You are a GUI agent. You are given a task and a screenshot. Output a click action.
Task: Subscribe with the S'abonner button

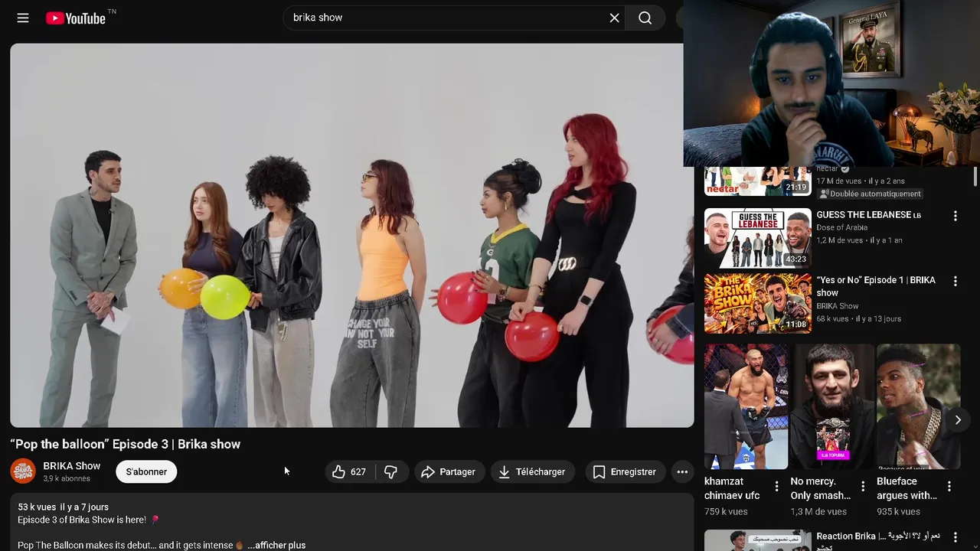[x=146, y=472]
